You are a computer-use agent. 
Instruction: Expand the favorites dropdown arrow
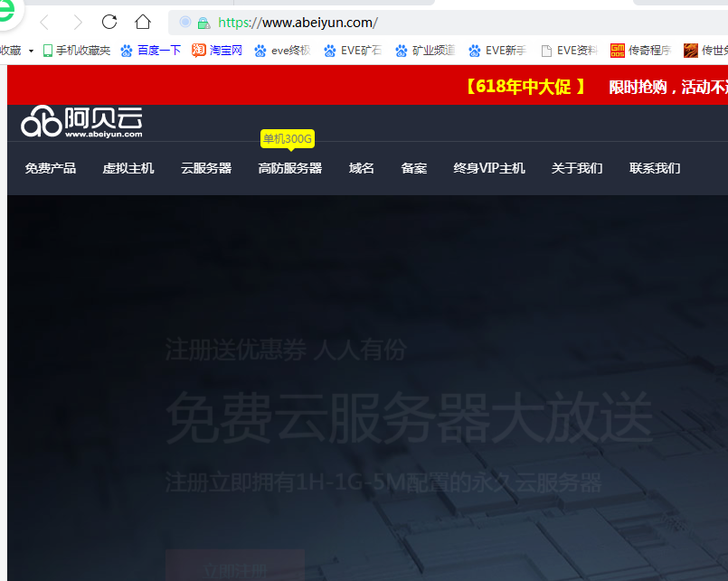click(x=31, y=51)
